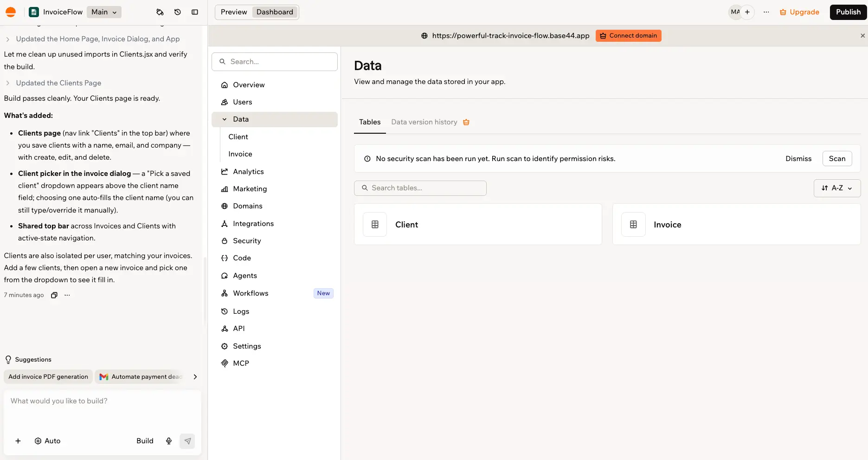The image size is (868, 460).
Task: Click the Security lock icon
Action: [225, 241]
